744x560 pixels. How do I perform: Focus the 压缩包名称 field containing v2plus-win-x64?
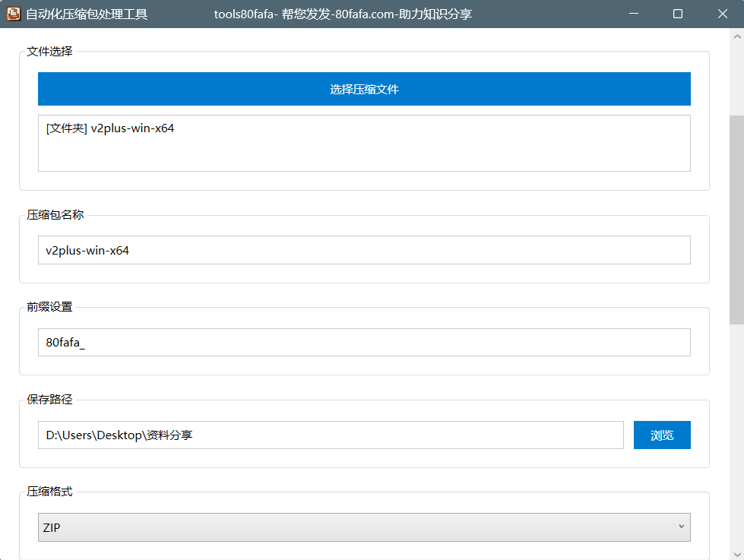(364, 250)
